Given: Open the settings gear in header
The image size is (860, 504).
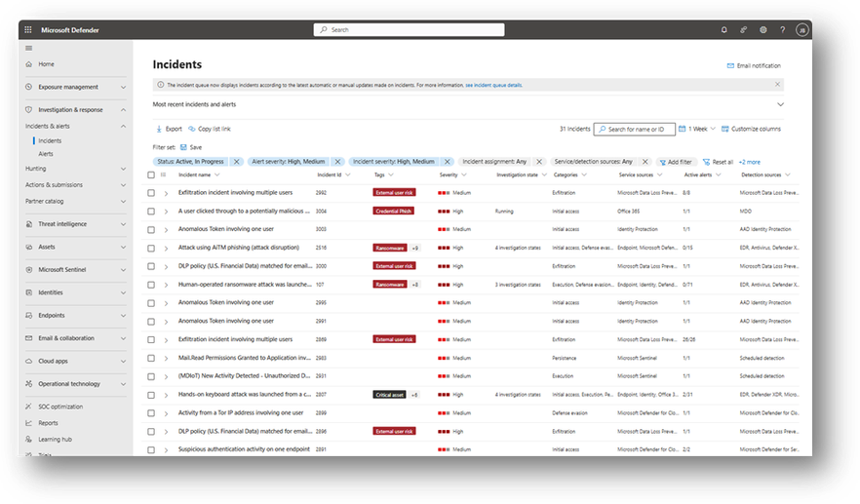Looking at the screenshot, I should pos(762,30).
